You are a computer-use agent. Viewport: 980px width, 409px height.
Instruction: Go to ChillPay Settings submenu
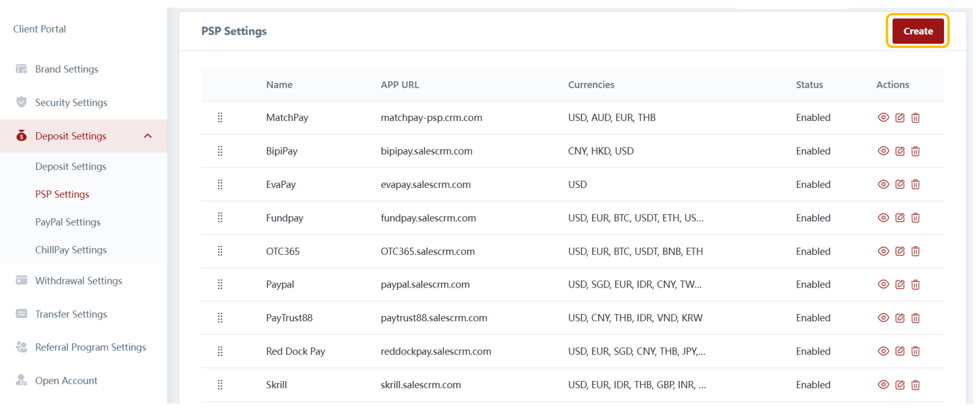71,250
